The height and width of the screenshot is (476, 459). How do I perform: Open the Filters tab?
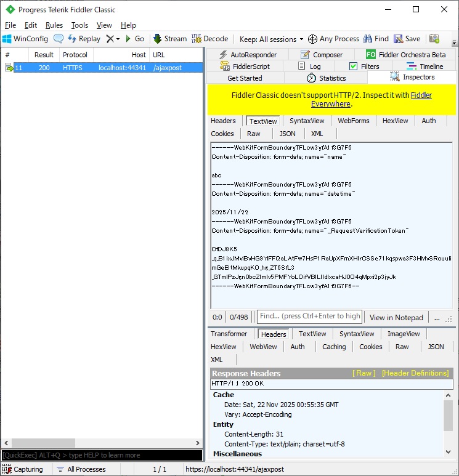pyautogui.click(x=364, y=66)
